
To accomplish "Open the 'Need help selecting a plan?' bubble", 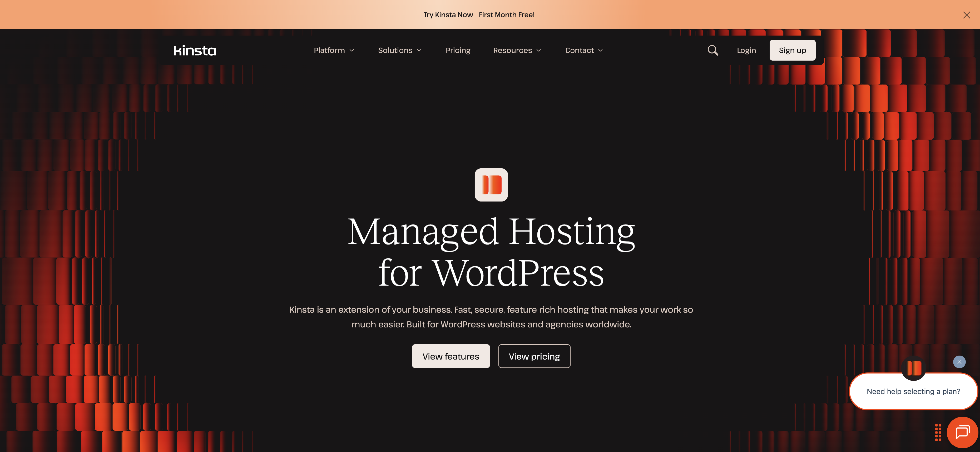I will [913, 391].
